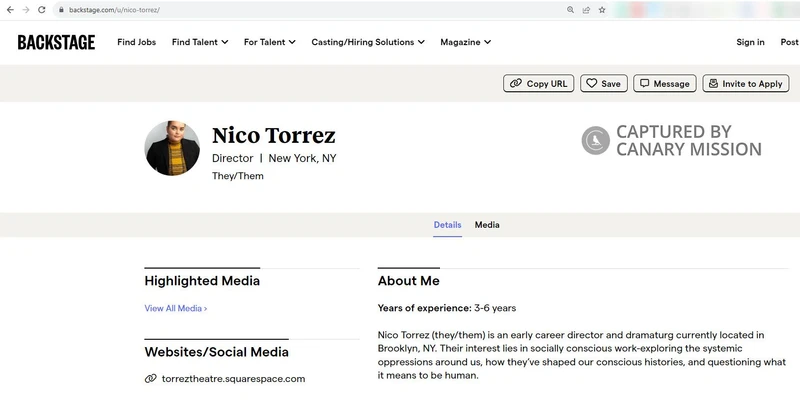Open the Backstage logo home link
Viewport: 800px width, 406px height.
click(56, 42)
